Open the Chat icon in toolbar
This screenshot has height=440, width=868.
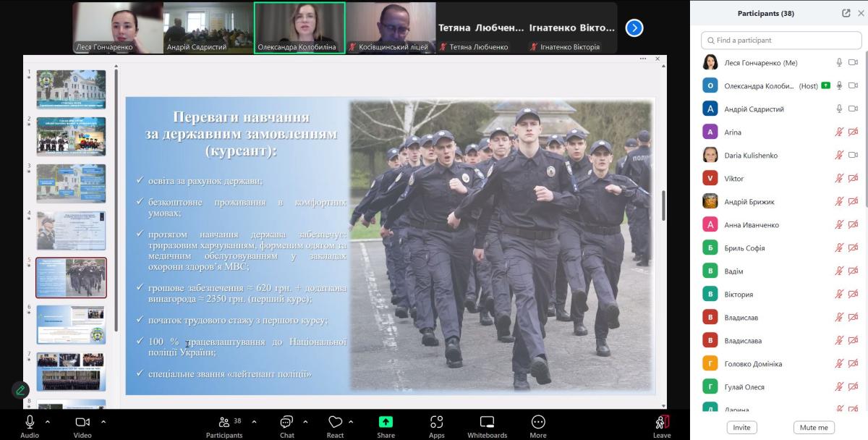click(286, 423)
